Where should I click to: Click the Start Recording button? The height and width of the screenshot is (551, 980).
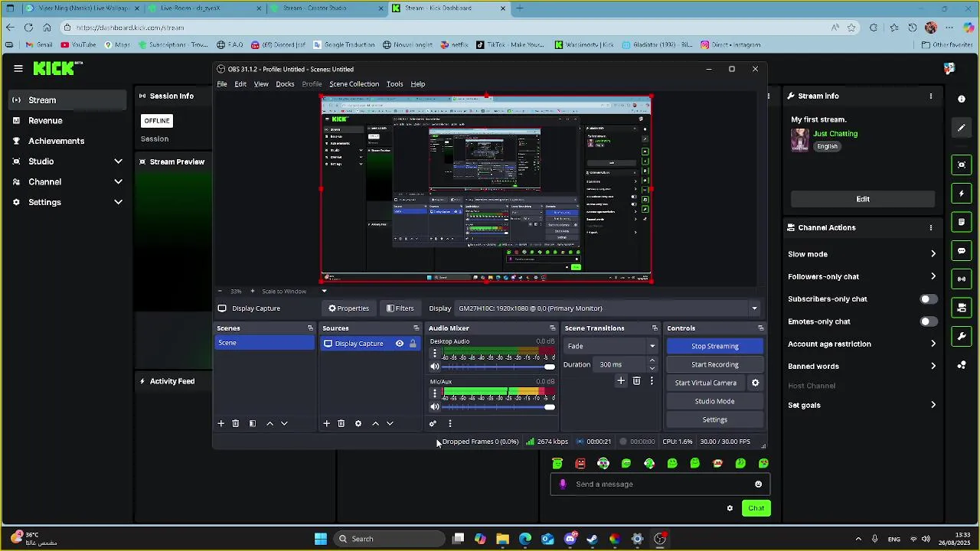714,364
